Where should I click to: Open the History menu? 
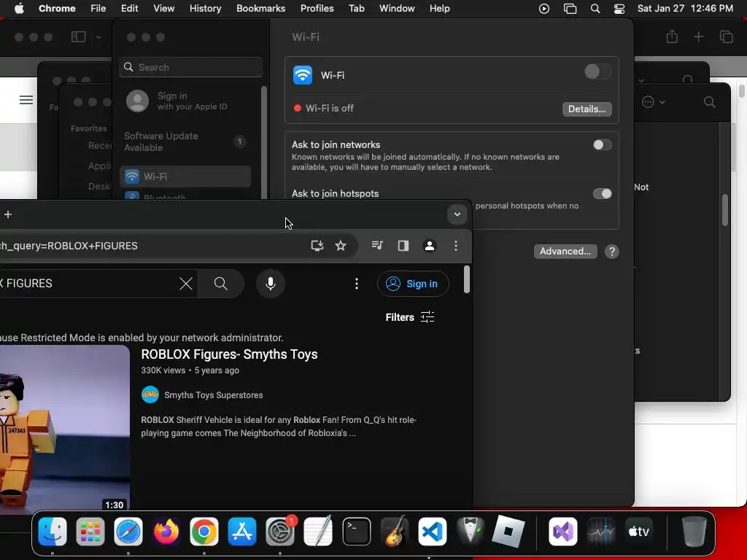(x=205, y=9)
